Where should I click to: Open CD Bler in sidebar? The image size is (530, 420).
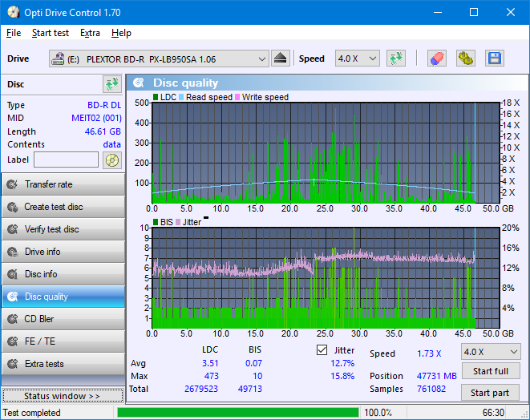(x=63, y=319)
